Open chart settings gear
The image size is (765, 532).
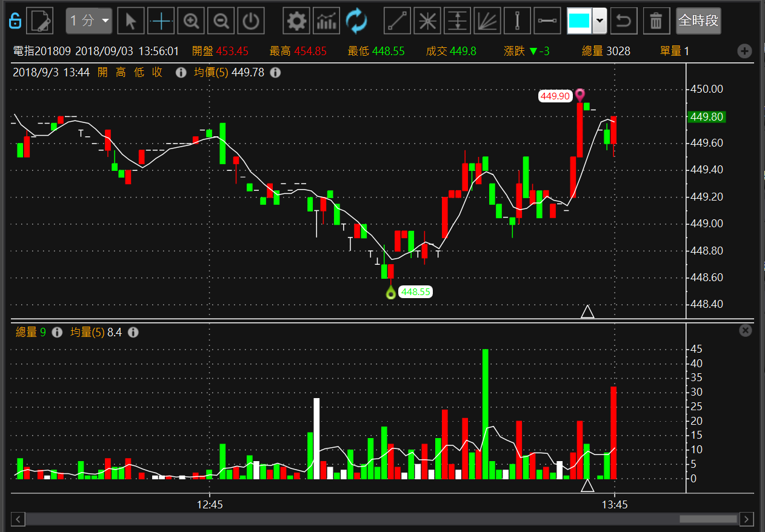(296, 21)
